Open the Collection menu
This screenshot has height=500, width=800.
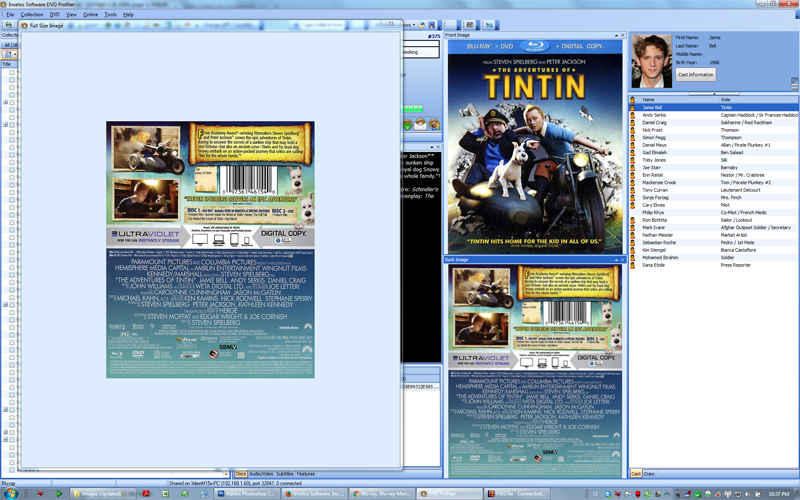(32, 15)
